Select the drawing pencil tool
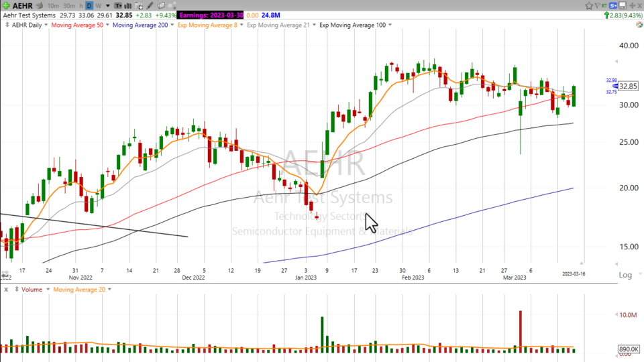This screenshot has width=644, height=362. point(150,6)
